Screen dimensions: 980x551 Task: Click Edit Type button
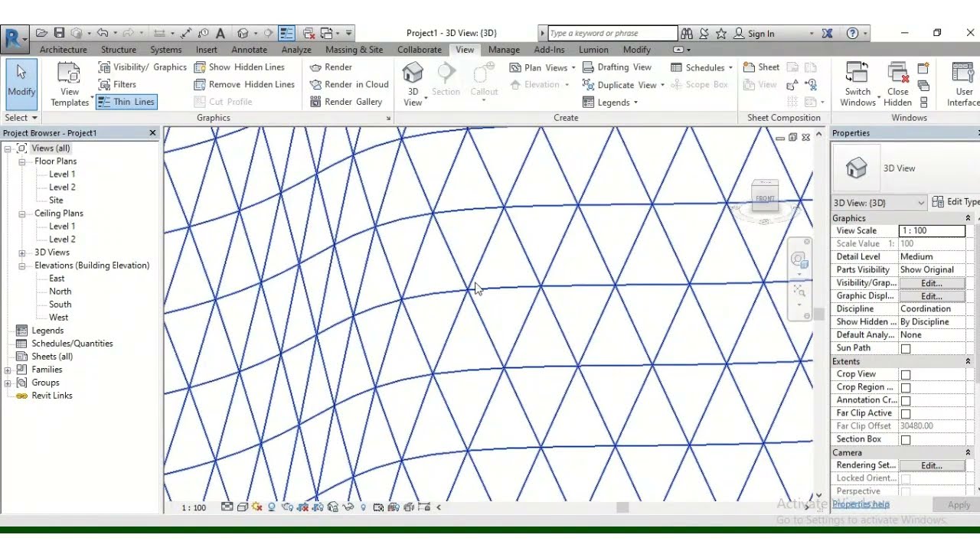click(956, 202)
